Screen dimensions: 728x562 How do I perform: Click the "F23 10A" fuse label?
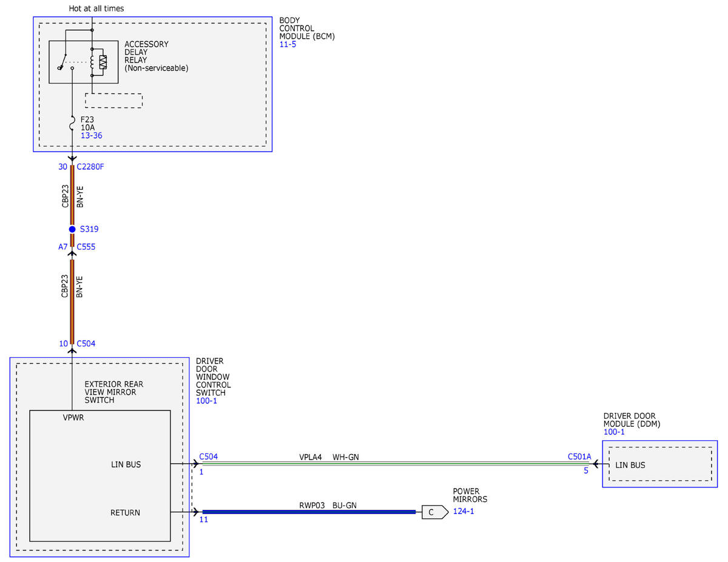click(x=89, y=123)
